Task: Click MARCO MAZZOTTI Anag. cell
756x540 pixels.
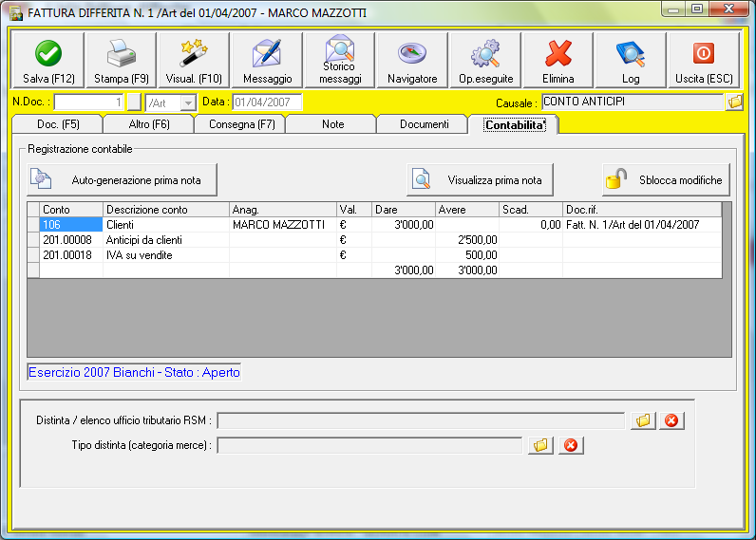Action: point(282,225)
